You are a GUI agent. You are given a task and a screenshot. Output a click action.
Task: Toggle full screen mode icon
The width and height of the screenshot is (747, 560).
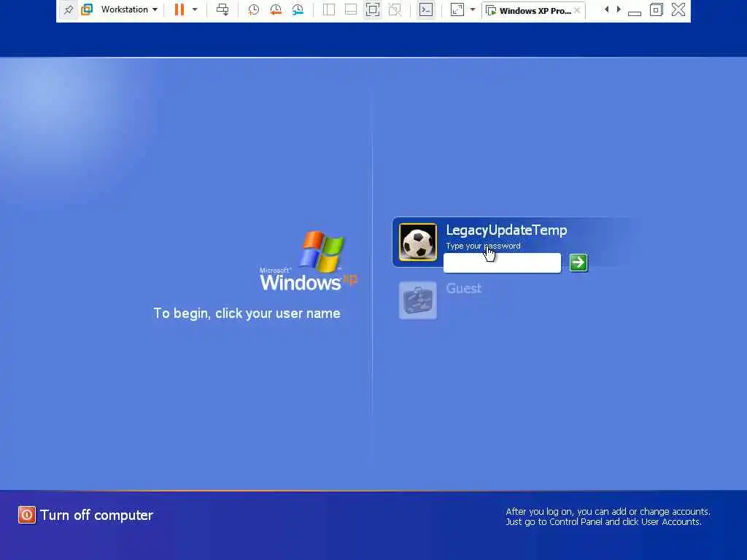373,9
